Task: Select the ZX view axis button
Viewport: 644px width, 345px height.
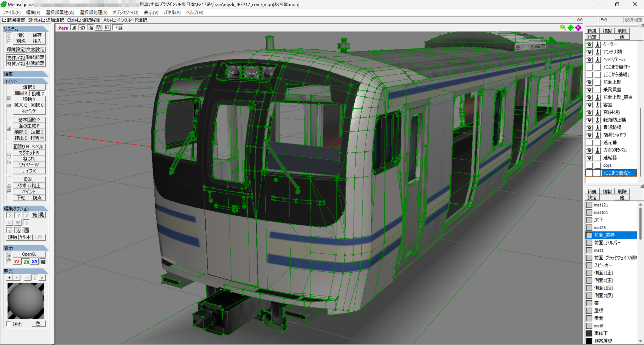Action: 26,262
